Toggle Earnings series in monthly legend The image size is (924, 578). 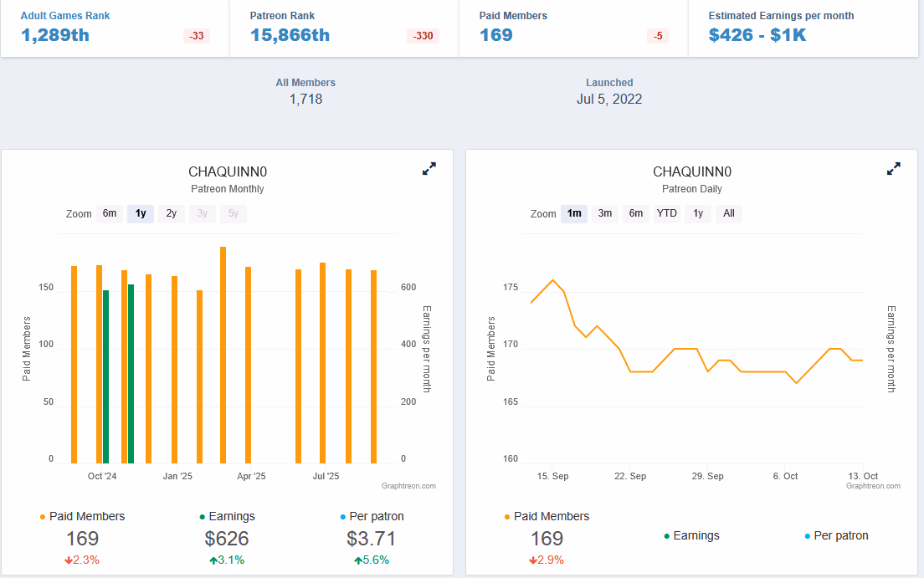[x=227, y=516]
